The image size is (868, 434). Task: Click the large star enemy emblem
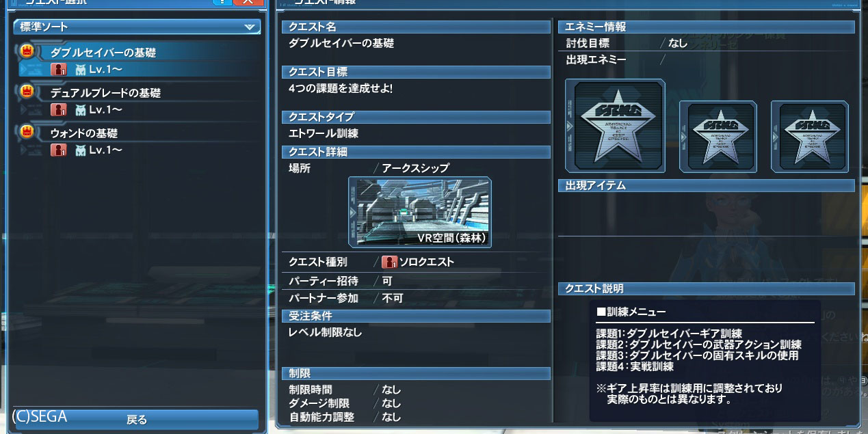click(x=615, y=126)
